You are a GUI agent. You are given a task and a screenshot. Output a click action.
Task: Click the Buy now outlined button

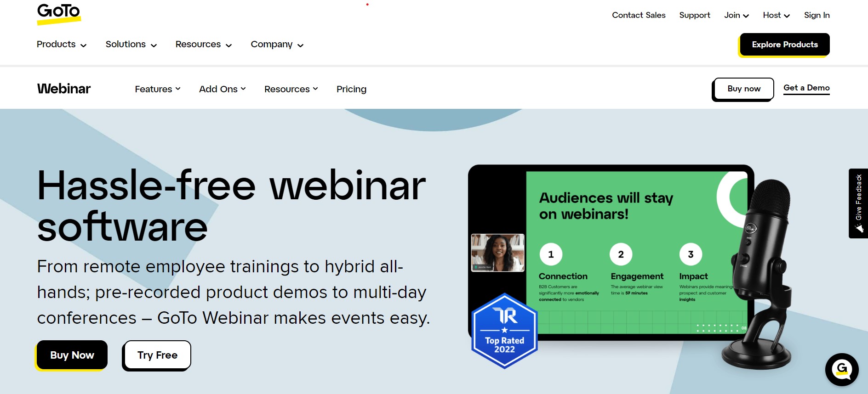tap(744, 89)
